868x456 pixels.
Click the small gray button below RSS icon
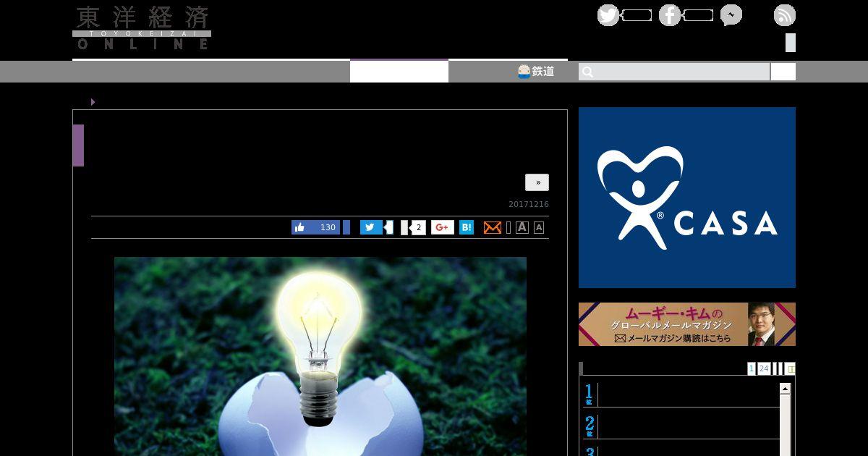pyautogui.click(x=791, y=43)
